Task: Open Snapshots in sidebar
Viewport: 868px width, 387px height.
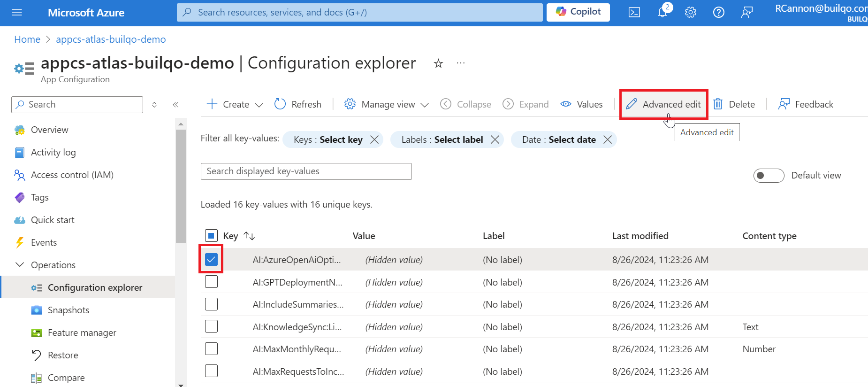Action: (68, 310)
